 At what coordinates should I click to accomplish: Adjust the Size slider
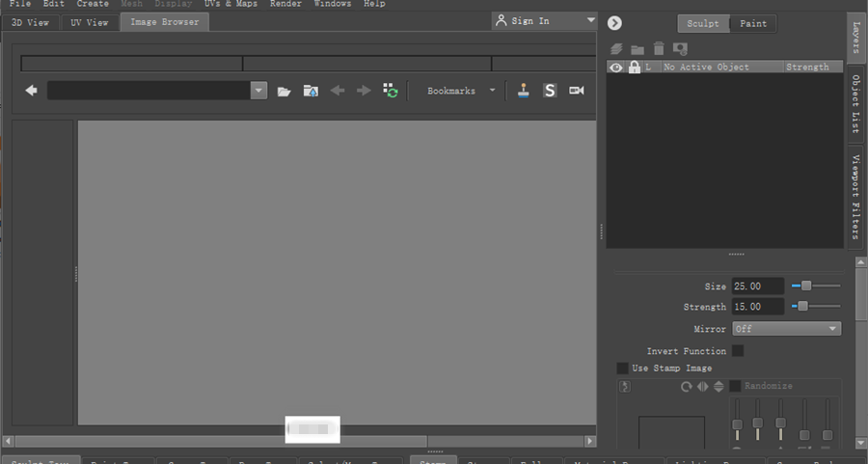pyautogui.click(x=816, y=286)
